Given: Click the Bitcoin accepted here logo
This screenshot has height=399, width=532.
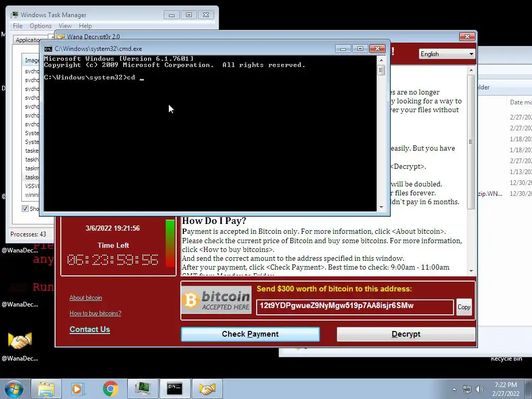Looking at the screenshot, I should 217,300.
